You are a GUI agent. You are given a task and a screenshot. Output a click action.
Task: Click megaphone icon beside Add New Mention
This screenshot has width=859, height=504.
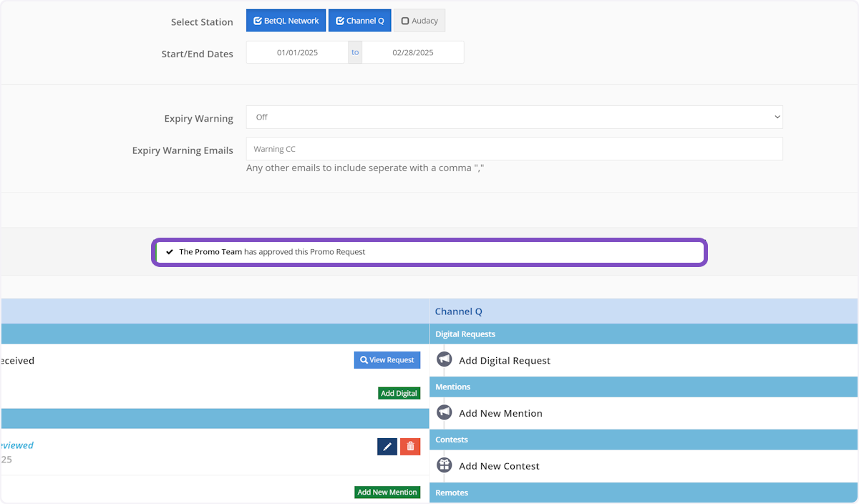click(445, 412)
